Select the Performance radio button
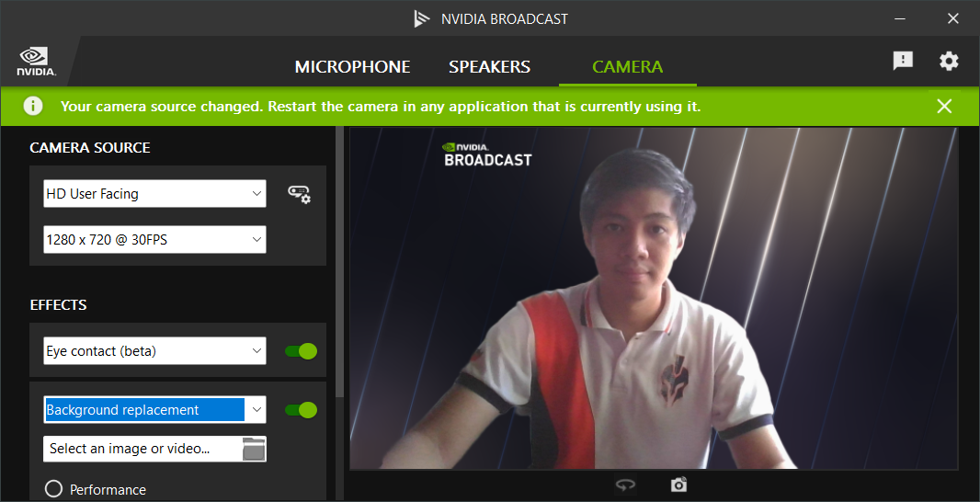980x502 pixels. click(53, 489)
